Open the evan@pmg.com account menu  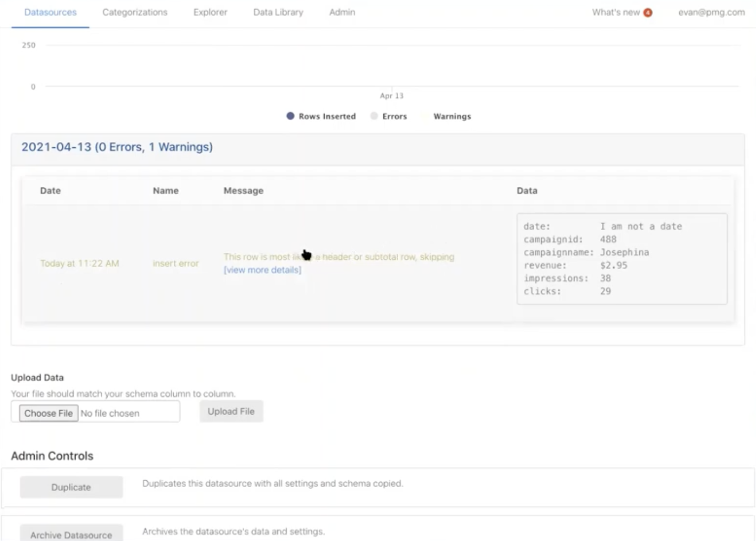click(x=711, y=12)
